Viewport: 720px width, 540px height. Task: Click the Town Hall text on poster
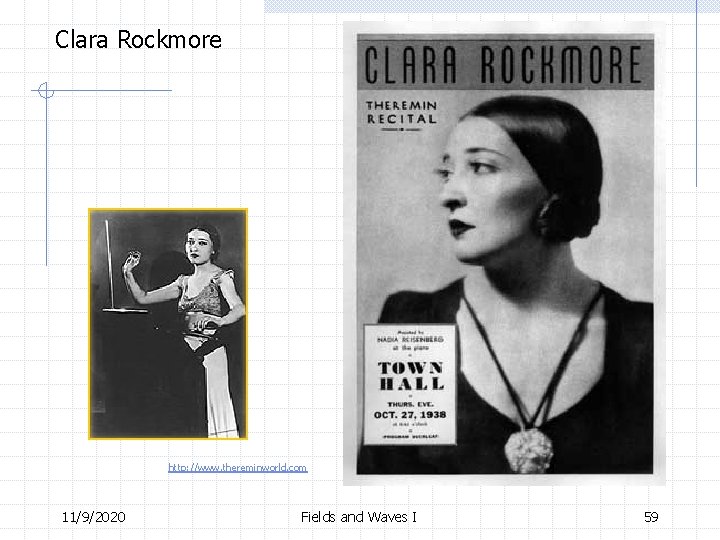(x=411, y=376)
